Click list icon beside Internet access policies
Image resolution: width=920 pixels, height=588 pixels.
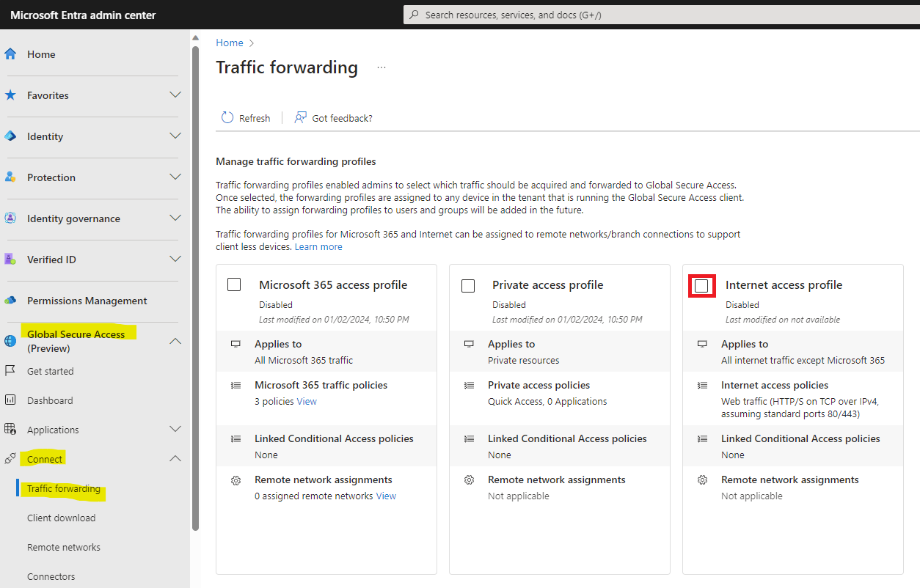702,385
